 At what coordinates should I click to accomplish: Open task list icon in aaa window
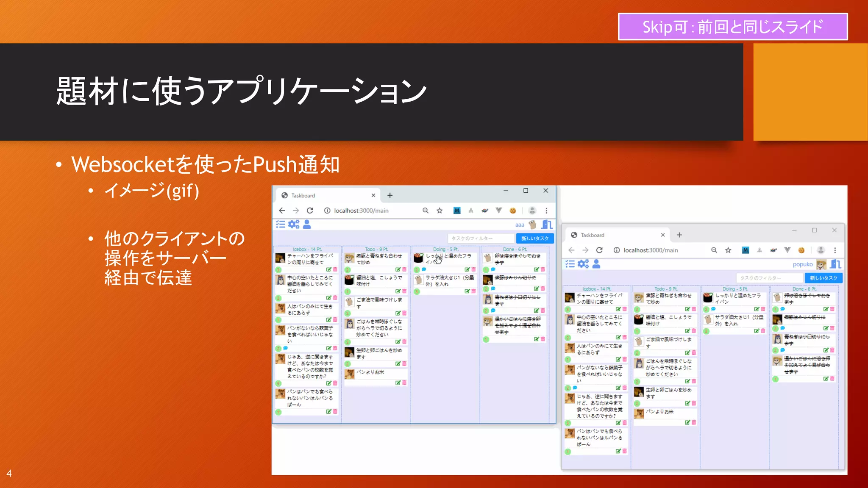pos(281,225)
